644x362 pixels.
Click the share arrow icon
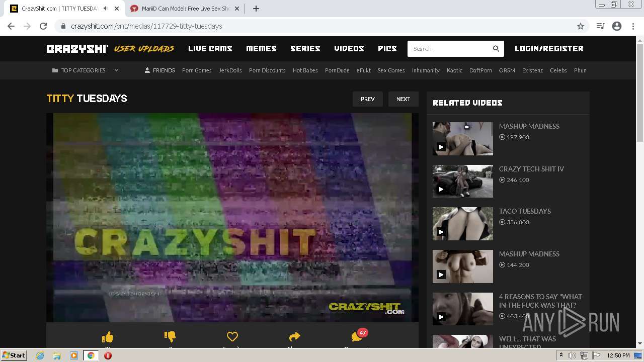coord(294,337)
